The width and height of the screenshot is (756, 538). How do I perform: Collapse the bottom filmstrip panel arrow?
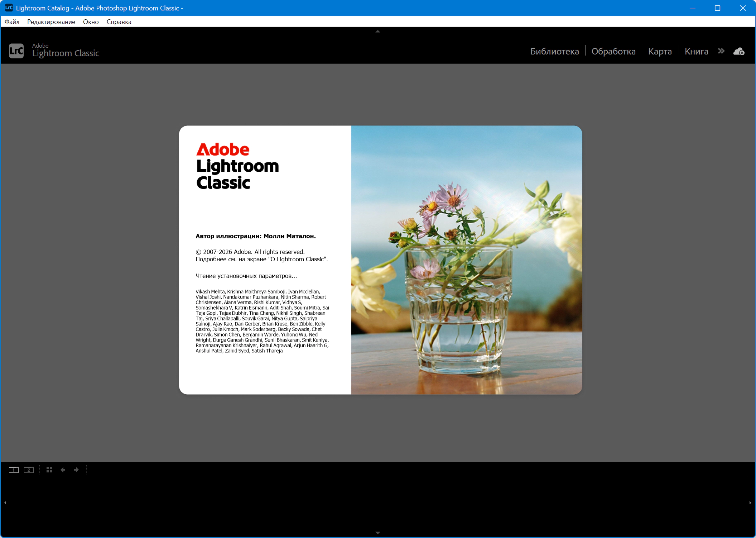pyautogui.click(x=377, y=533)
